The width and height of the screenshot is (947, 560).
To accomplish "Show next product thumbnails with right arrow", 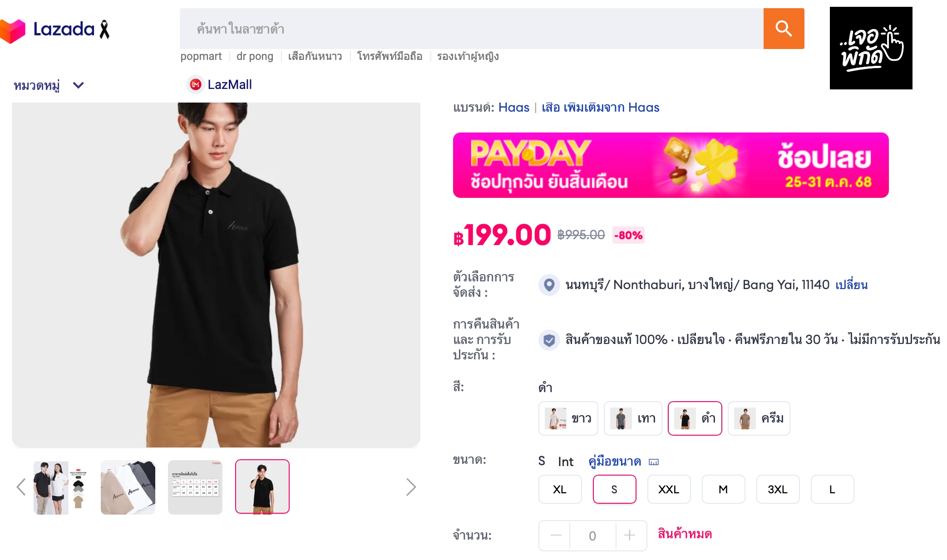I will coord(411,487).
